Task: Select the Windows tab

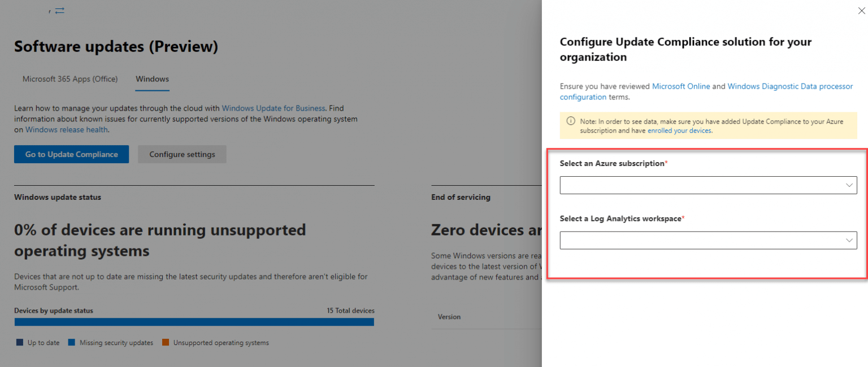Action: (151, 78)
